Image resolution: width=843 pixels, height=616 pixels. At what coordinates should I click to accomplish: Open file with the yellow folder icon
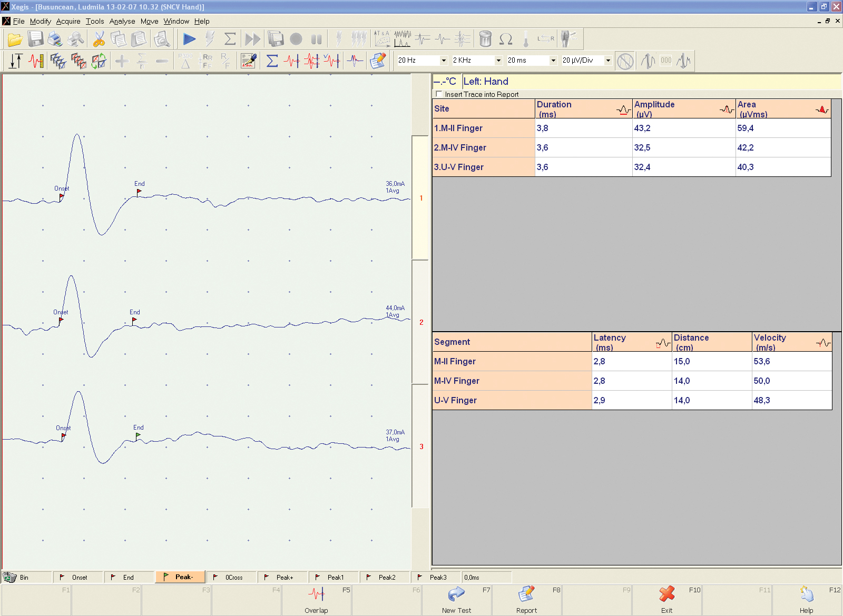coord(15,39)
